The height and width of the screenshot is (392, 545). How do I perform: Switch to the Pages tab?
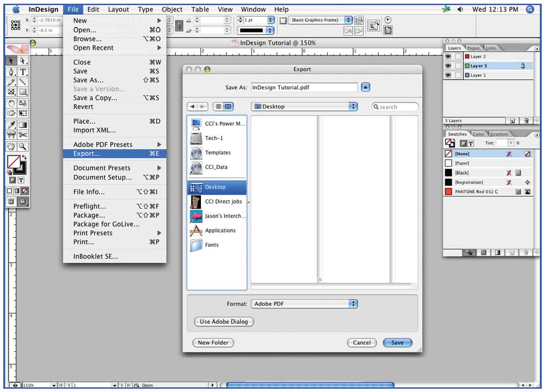point(473,48)
